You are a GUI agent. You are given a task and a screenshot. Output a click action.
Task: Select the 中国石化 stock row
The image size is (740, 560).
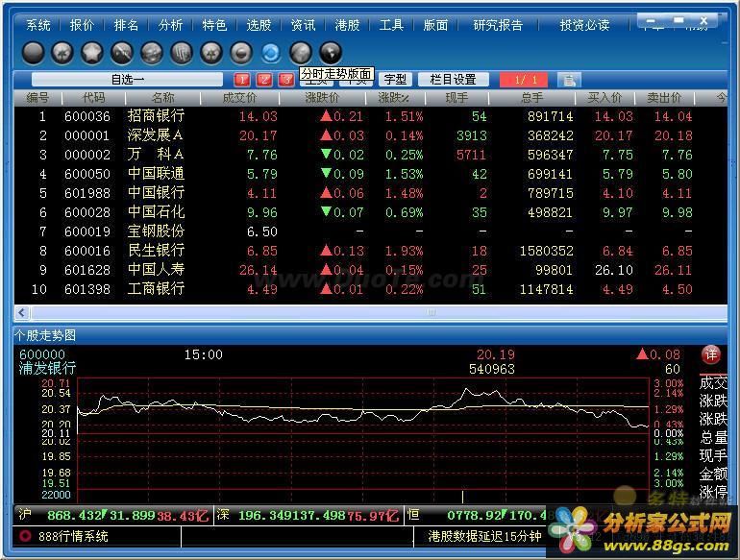[x=370, y=212]
